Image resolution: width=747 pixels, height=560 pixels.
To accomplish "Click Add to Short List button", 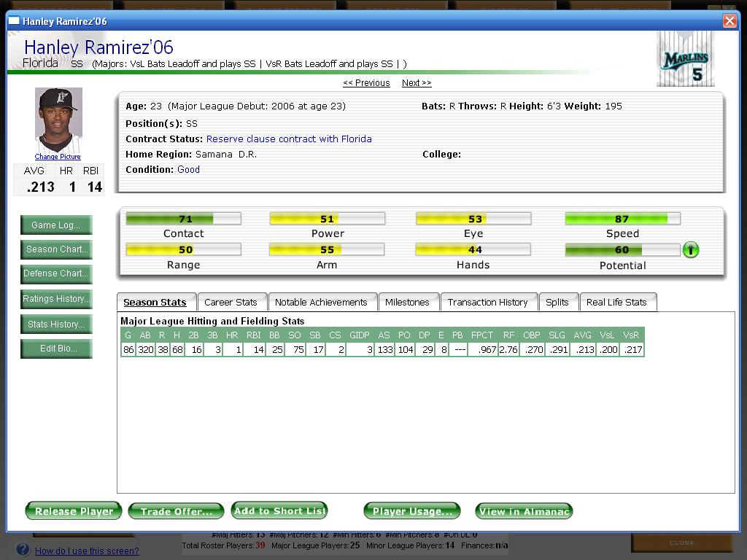I will pos(279,510).
